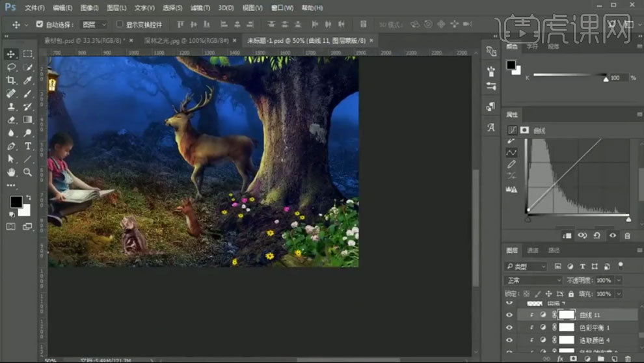This screenshot has width=644, height=363.
Task: Open the 滤镜(T) menu
Action: (x=200, y=8)
